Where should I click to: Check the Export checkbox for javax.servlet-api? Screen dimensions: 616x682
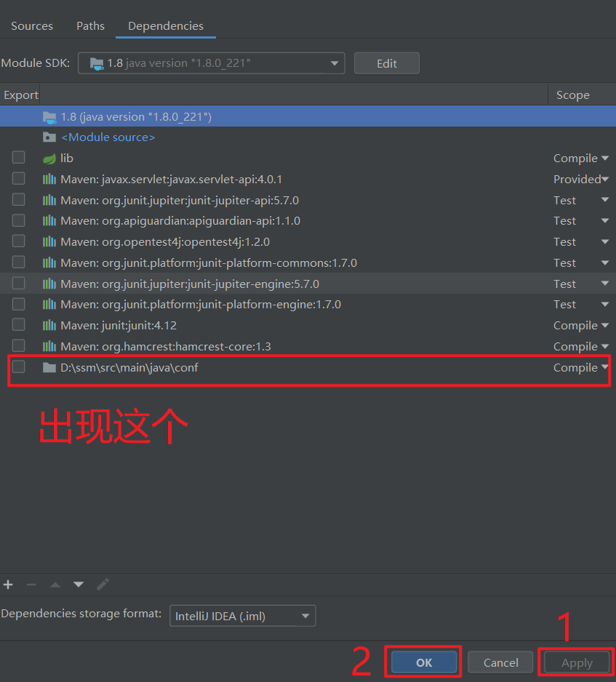click(18, 178)
